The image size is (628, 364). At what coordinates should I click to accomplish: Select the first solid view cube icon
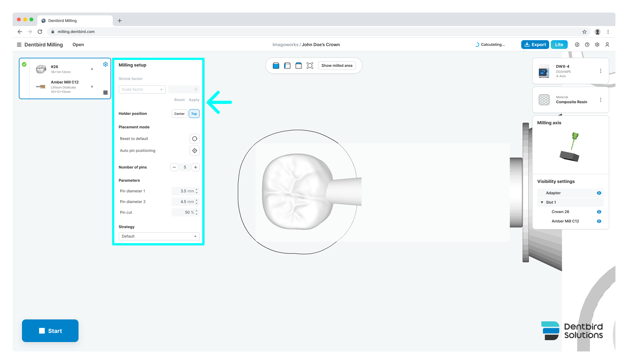(x=276, y=66)
